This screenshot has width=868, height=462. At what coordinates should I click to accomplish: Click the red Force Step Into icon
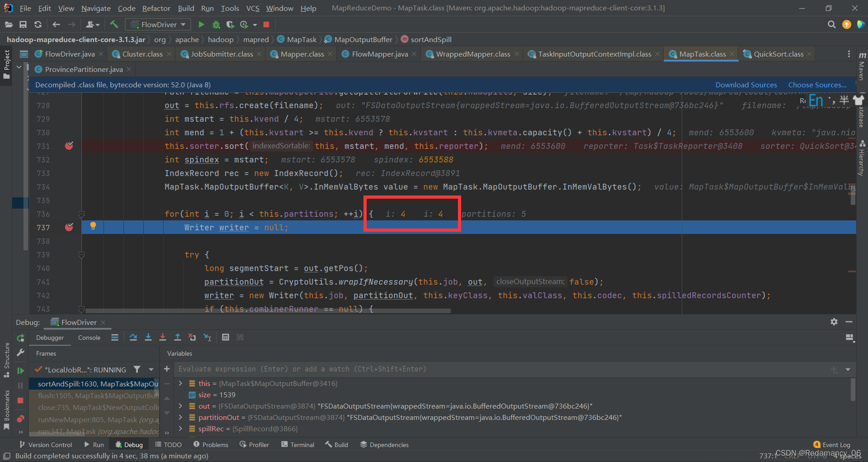163,337
